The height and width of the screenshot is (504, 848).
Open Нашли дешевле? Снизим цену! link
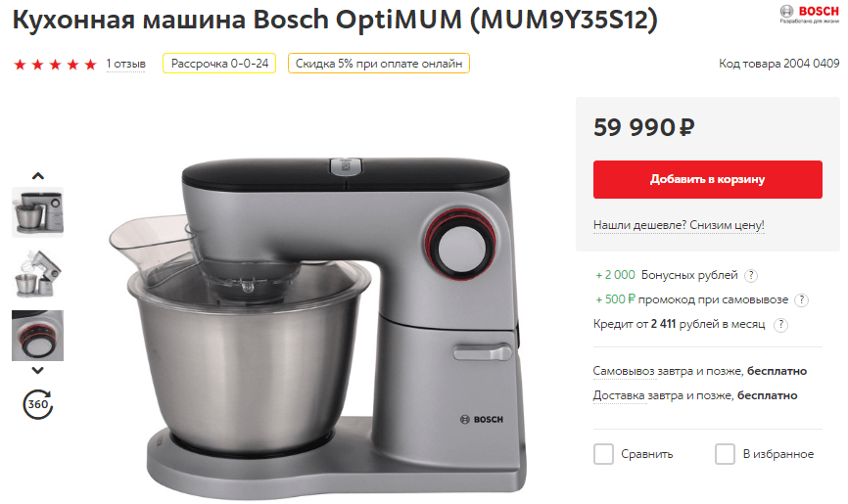[679, 225]
